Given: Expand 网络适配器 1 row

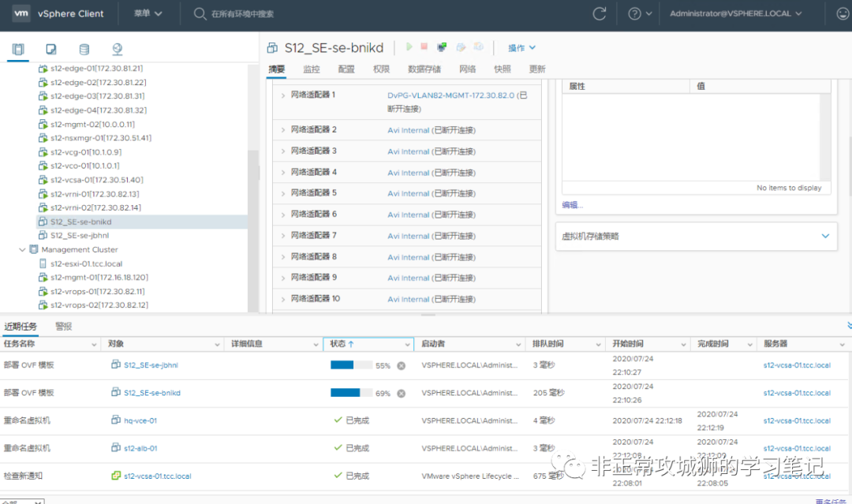Looking at the screenshot, I should [x=283, y=95].
